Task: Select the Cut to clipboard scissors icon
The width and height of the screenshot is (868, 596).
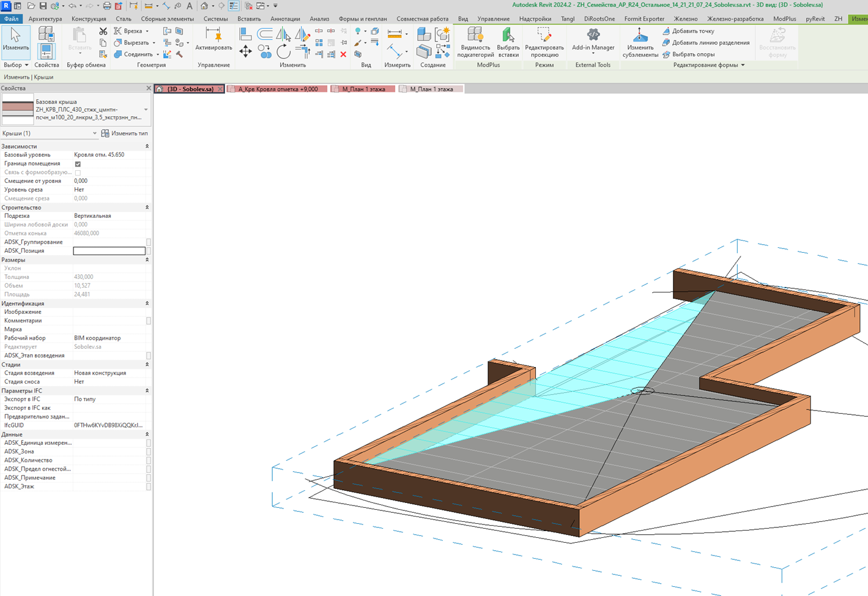Action: 103,31
